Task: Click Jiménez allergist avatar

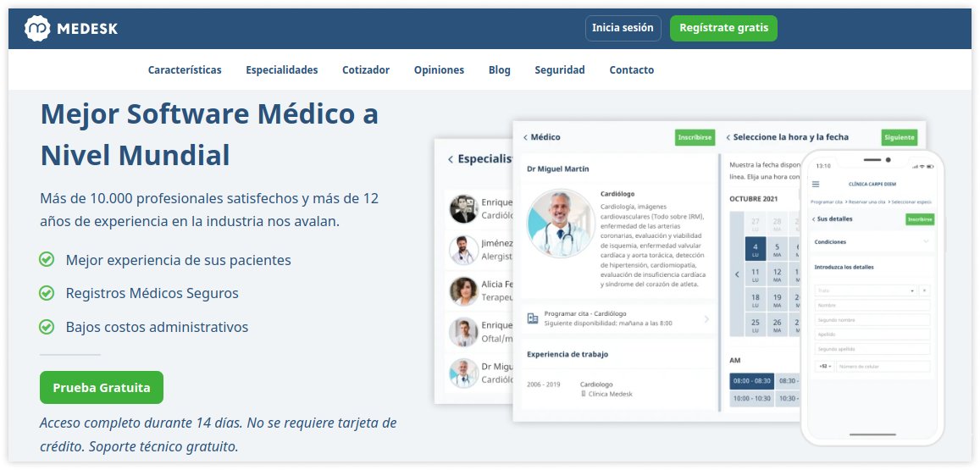Action: pyautogui.click(x=464, y=250)
